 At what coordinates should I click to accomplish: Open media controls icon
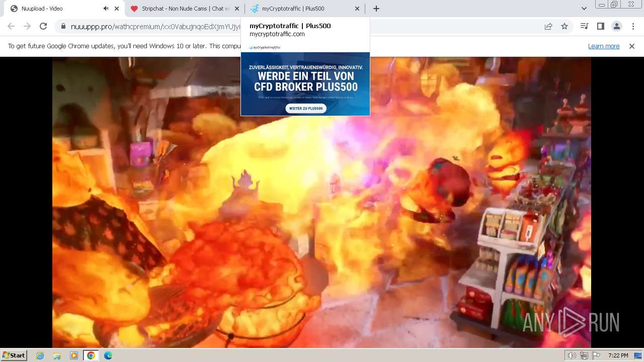[584, 27]
